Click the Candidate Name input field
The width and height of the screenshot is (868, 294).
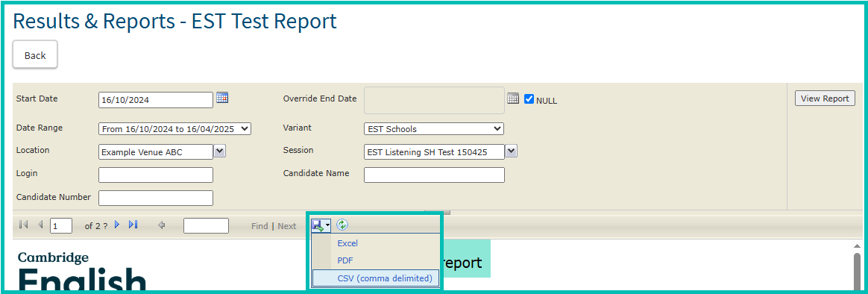(x=434, y=175)
